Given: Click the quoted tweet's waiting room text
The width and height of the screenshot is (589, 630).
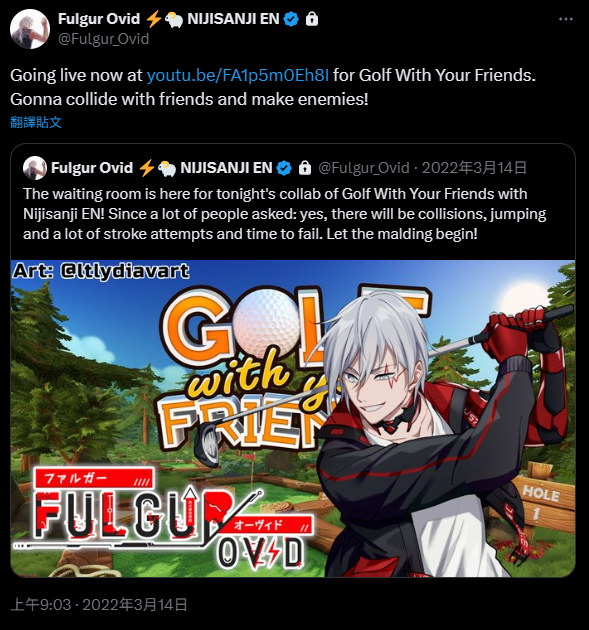Looking at the screenshot, I should click(x=284, y=214).
